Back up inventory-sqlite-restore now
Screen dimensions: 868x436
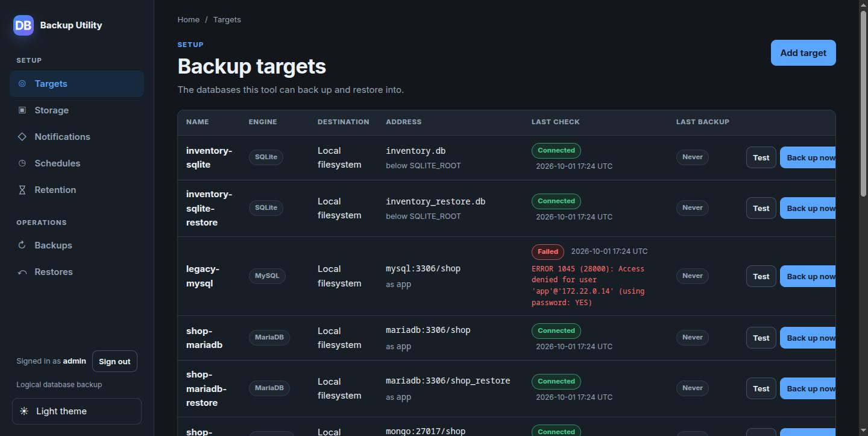(808, 208)
